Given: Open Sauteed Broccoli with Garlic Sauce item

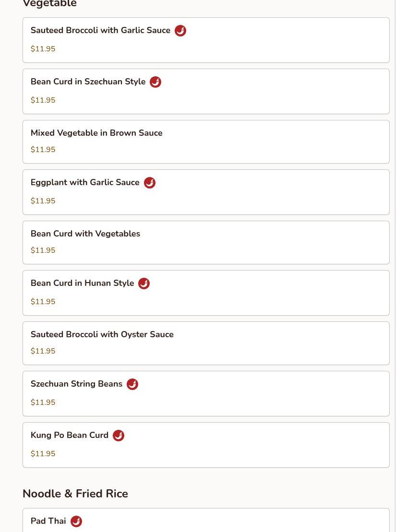Looking at the screenshot, I should (100, 30).
